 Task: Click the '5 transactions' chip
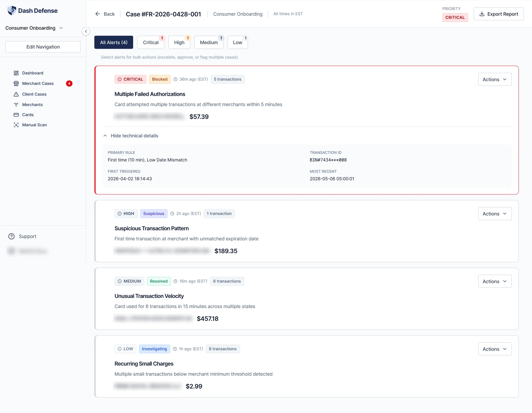pos(227,79)
